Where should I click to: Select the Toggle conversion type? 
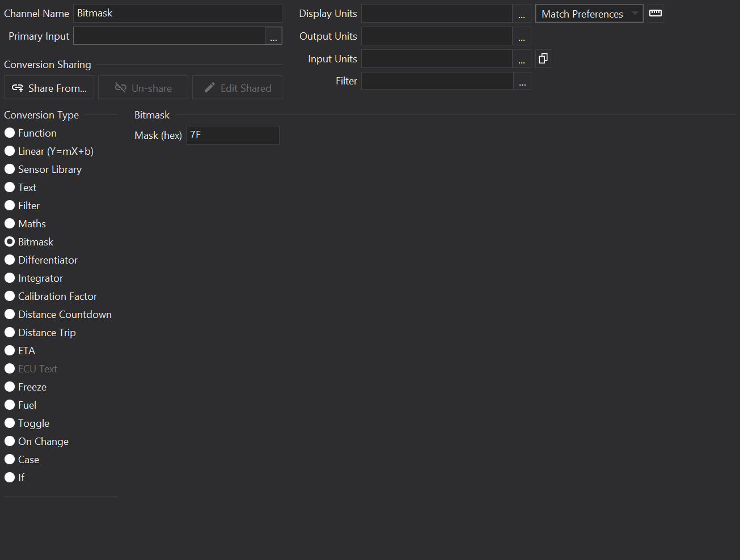coord(10,423)
